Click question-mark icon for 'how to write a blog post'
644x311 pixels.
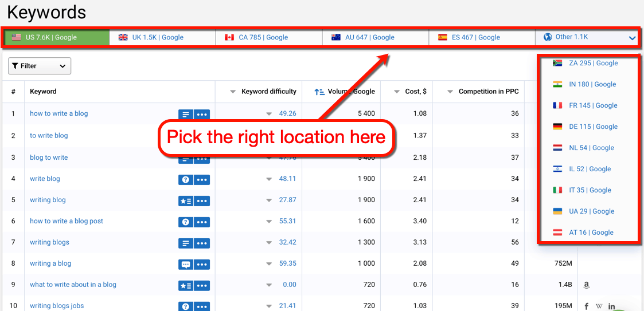[186, 222]
